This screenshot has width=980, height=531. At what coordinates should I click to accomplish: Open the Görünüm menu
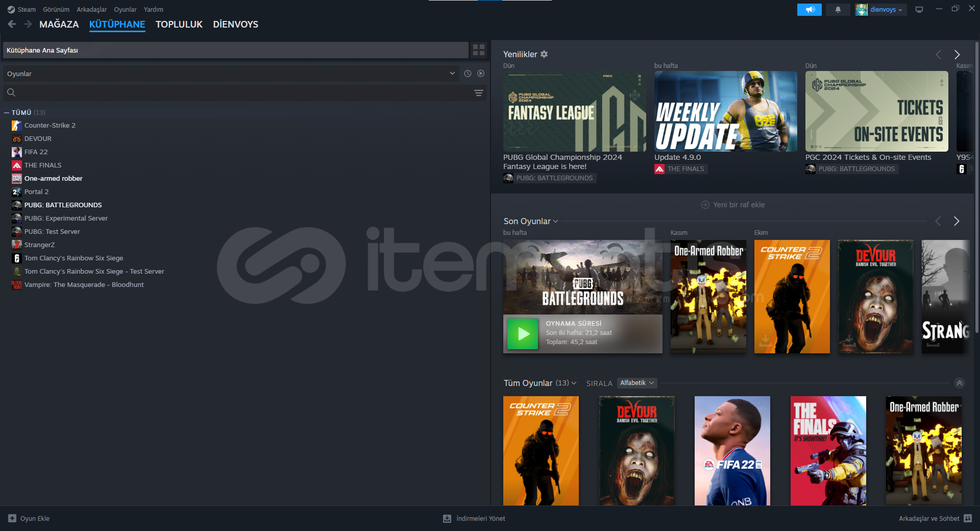[56, 10]
